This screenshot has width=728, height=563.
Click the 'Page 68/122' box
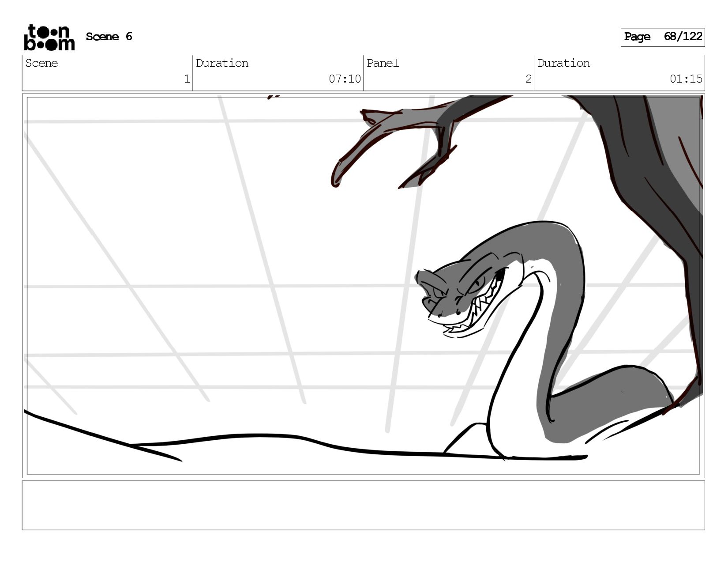coord(663,37)
